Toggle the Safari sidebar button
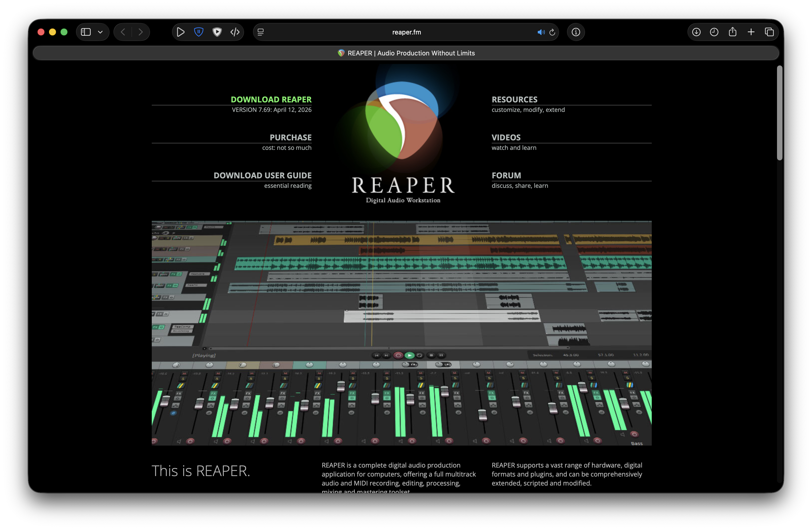Screen dimensions: 812x530 point(86,32)
